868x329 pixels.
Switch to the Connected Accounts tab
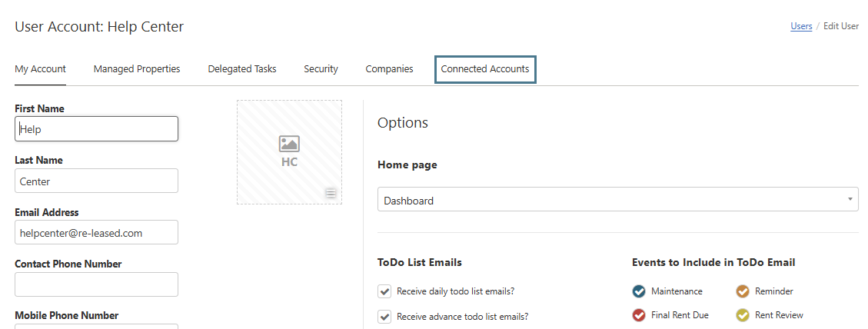485,69
